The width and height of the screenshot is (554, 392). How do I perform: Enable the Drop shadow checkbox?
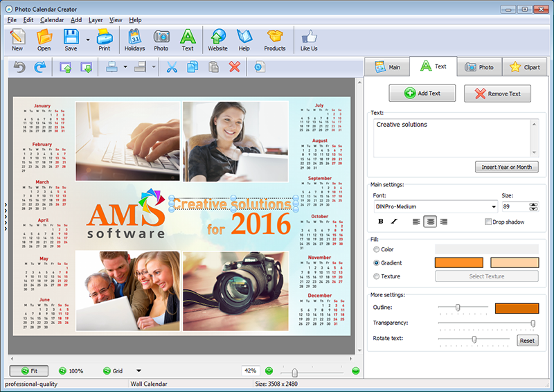[488, 222]
